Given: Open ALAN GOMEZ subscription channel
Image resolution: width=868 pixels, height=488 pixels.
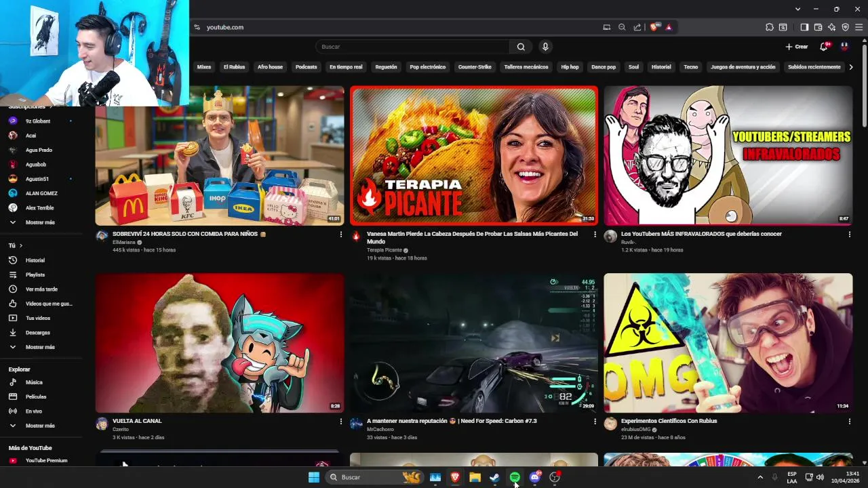Looking at the screenshot, I should click(x=41, y=193).
